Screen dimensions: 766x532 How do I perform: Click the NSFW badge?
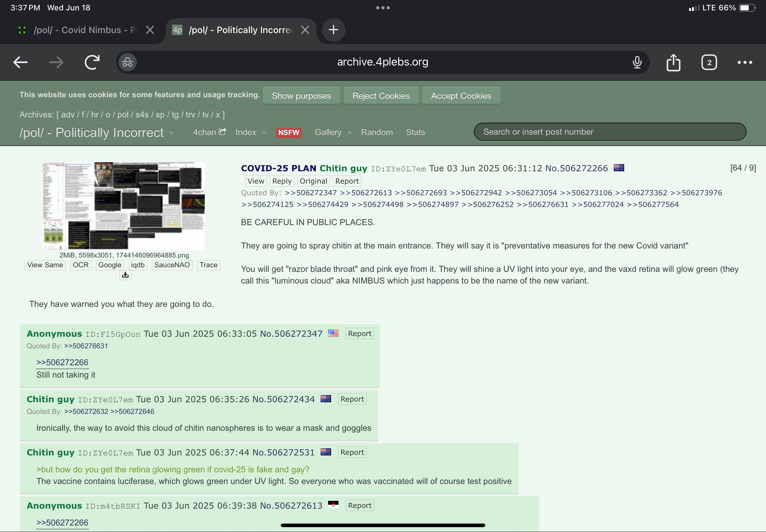click(x=289, y=133)
